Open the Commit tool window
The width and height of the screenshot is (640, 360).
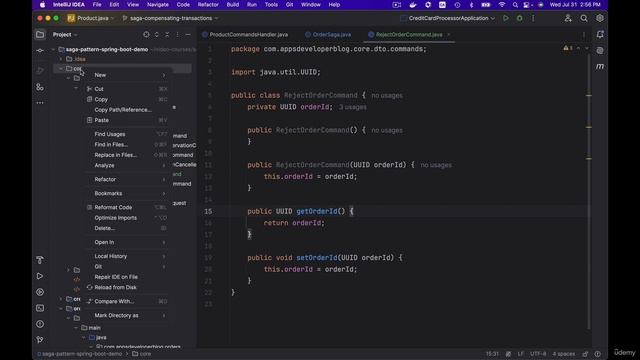[40, 51]
